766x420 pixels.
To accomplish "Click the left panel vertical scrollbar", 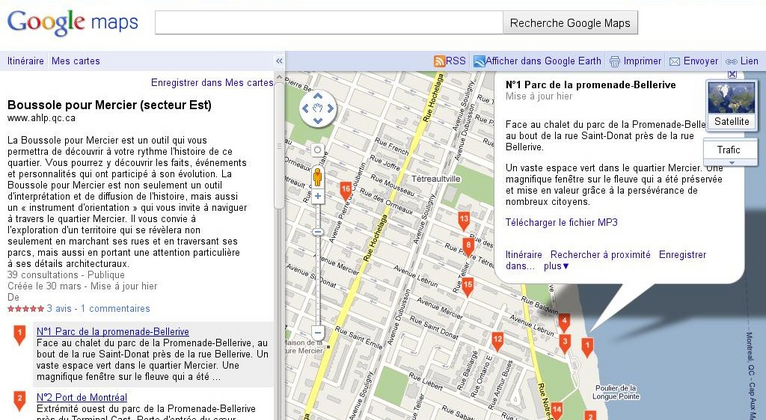I will pos(279,144).
